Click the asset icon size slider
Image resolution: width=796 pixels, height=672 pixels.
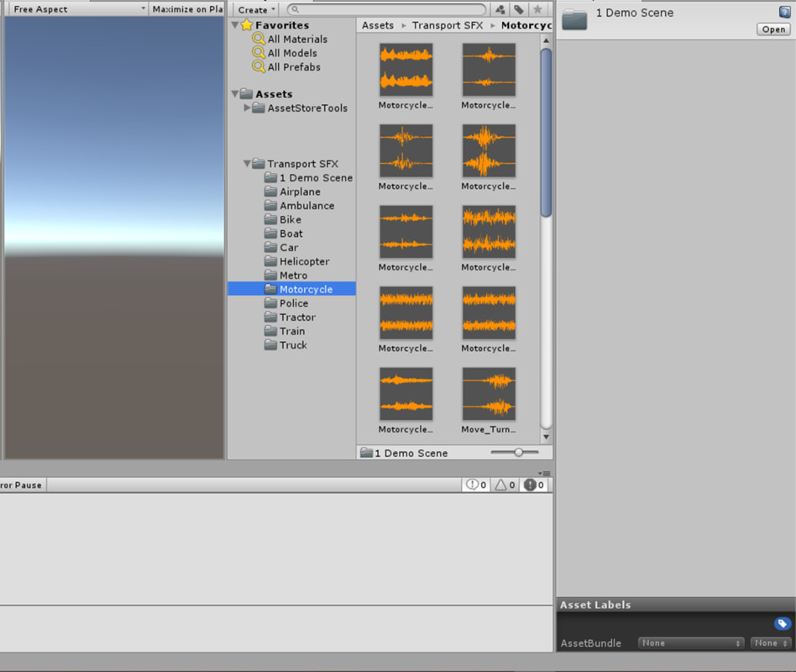click(x=515, y=452)
